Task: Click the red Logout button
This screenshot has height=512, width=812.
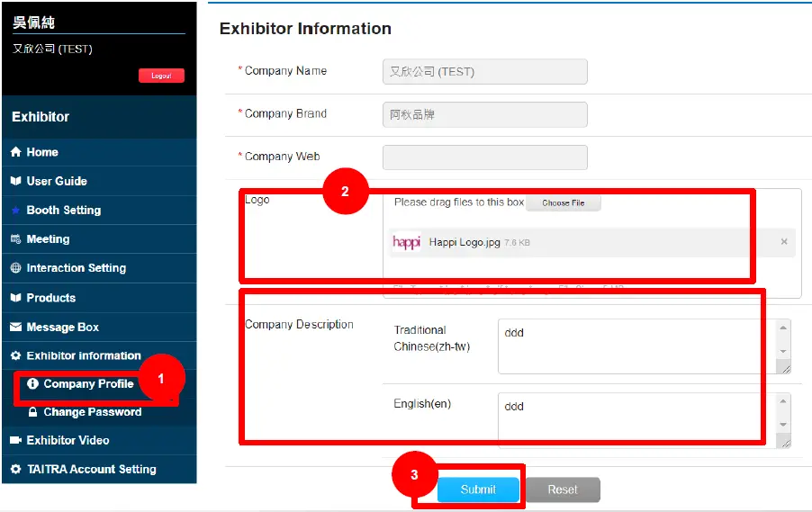Action: pos(161,76)
